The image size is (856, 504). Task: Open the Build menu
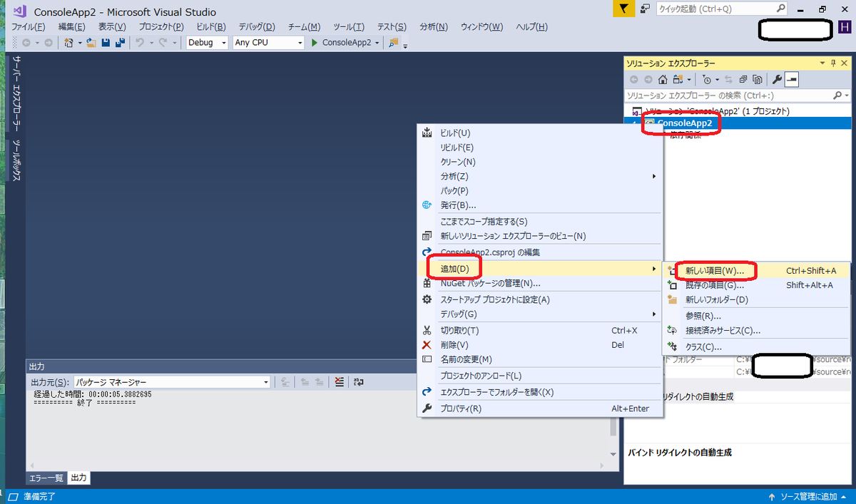pos(211,26)
